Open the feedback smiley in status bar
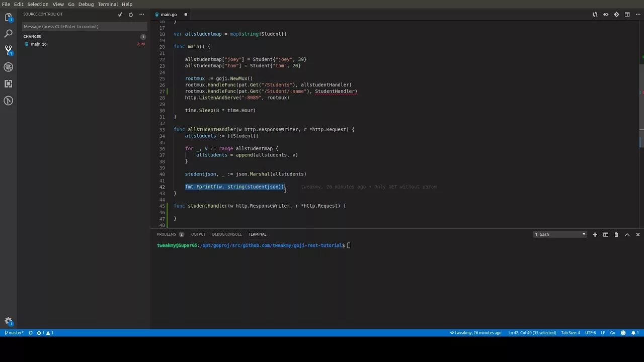The image size is (644, 362). coord(623,333)
